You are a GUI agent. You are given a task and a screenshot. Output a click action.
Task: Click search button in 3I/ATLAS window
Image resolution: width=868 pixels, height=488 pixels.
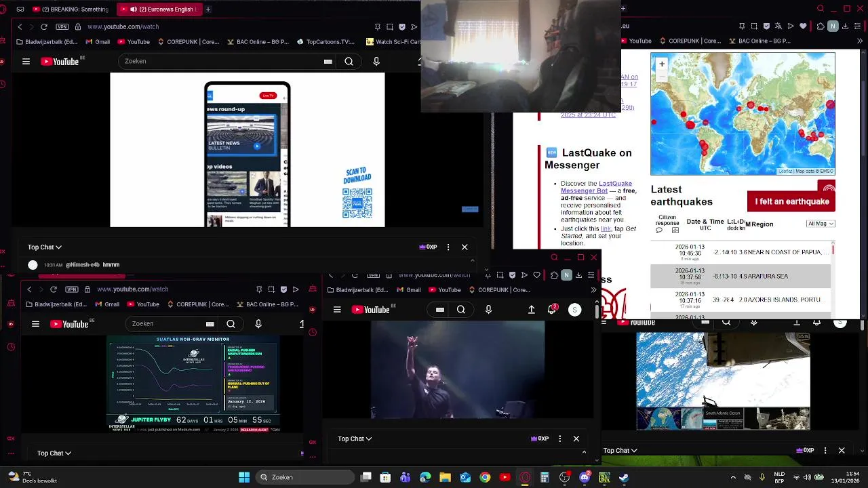coord(231,324)
